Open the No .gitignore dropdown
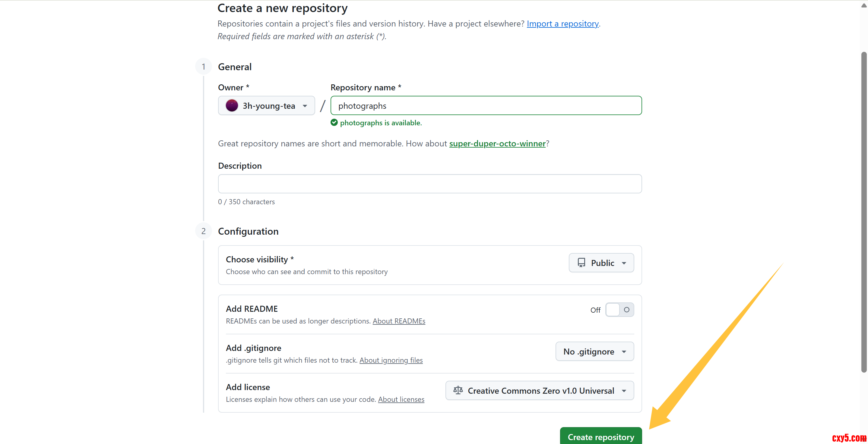Screen dimensions: 868x444 (x=594, y=352)
